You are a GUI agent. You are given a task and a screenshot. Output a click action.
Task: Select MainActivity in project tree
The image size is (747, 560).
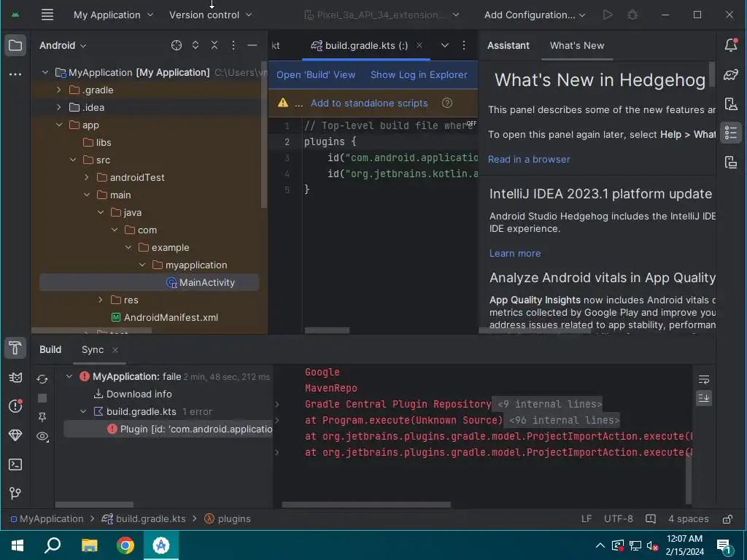tap(149, 282)
